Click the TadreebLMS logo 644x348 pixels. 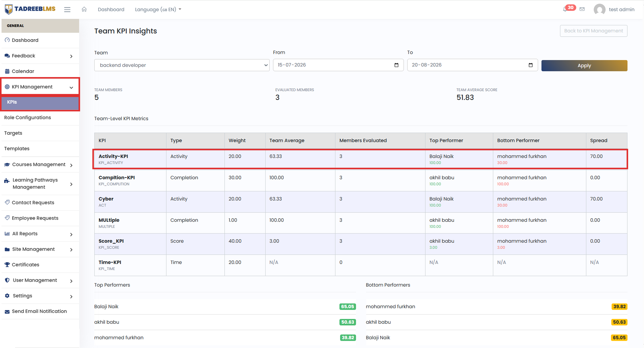click(x=30, y=9)
